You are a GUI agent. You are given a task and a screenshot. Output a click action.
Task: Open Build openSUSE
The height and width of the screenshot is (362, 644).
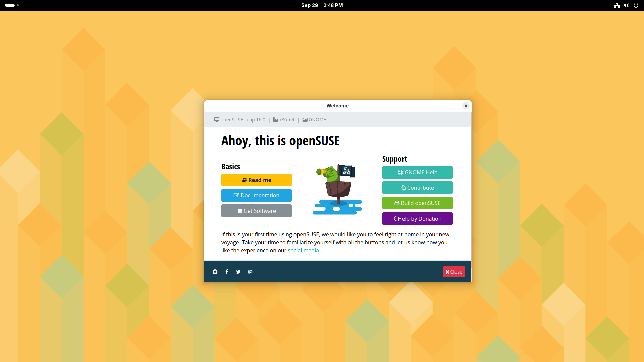(x=417, y=203)
